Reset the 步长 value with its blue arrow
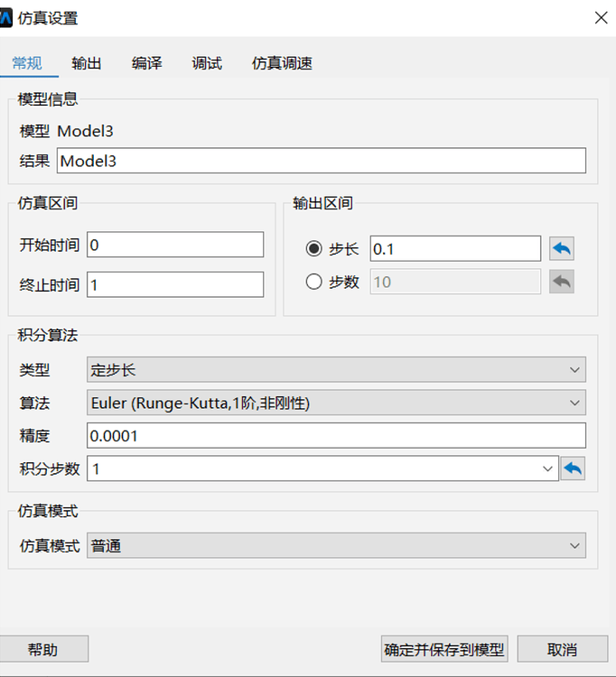Image resolution: width=616 pixels, height=677 pixels. [562, 249]
